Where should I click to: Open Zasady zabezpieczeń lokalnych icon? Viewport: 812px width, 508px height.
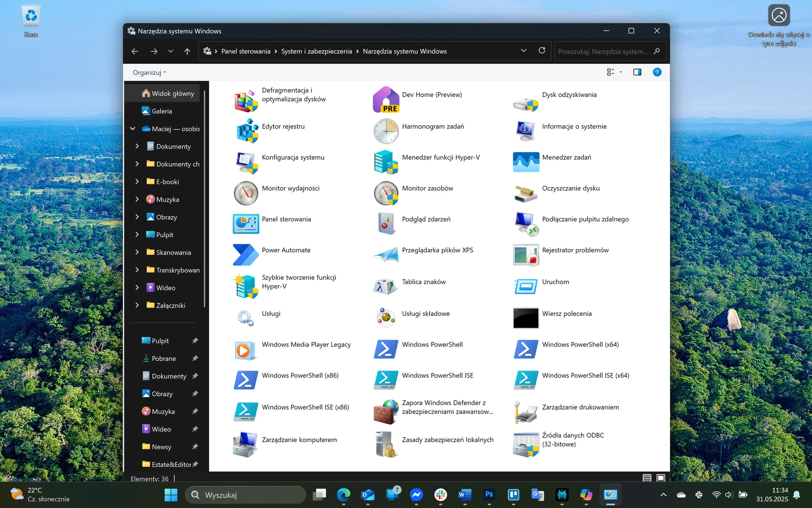386,444
